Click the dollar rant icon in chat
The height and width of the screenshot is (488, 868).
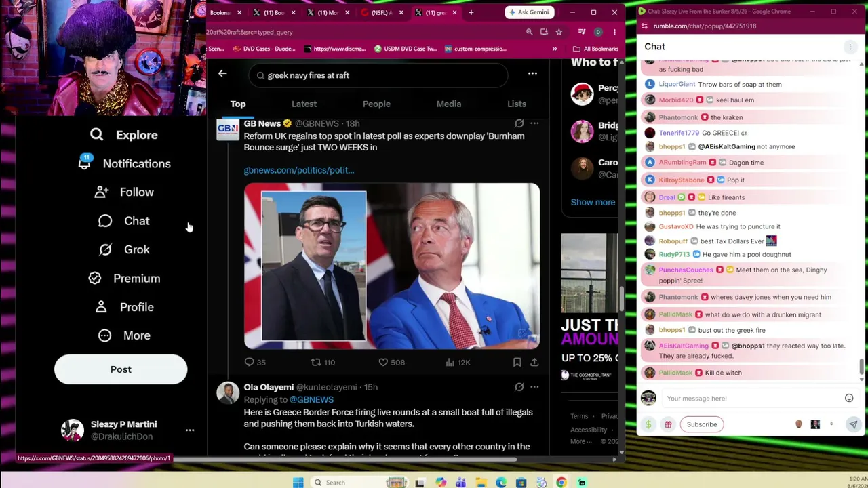648,424
